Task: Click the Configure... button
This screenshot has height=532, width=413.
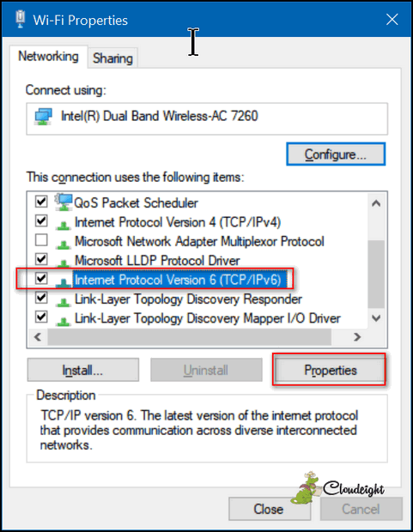Action: pos(336,154)
